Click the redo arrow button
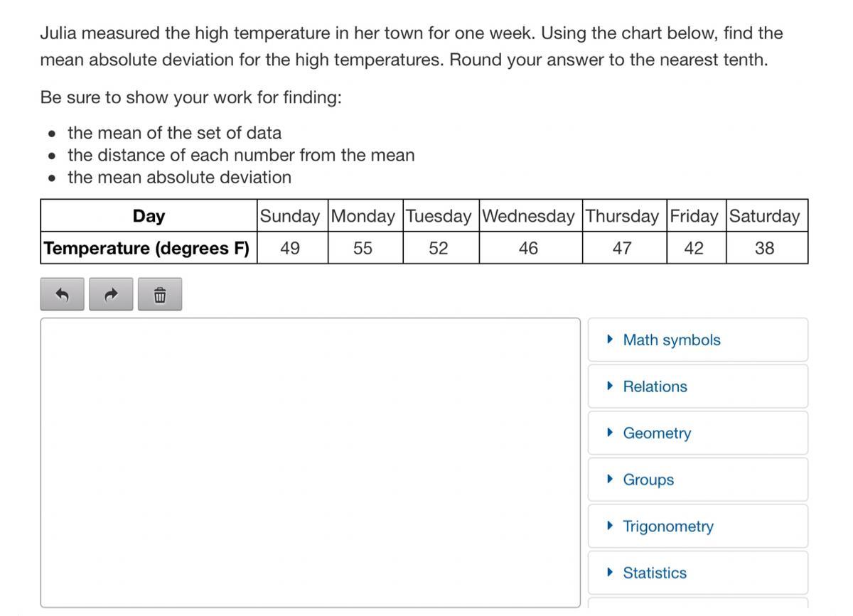The image size is (853, 616). pos(111,294)
